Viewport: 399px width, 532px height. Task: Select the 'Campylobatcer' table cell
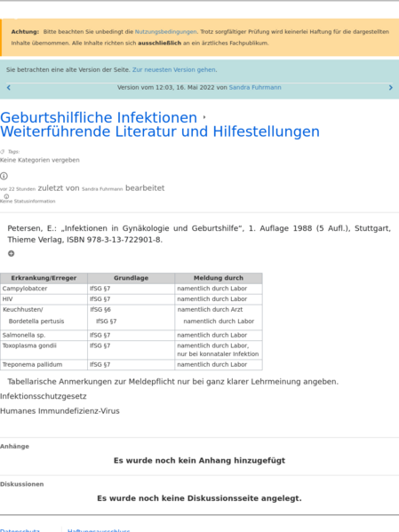click(44, 289)
